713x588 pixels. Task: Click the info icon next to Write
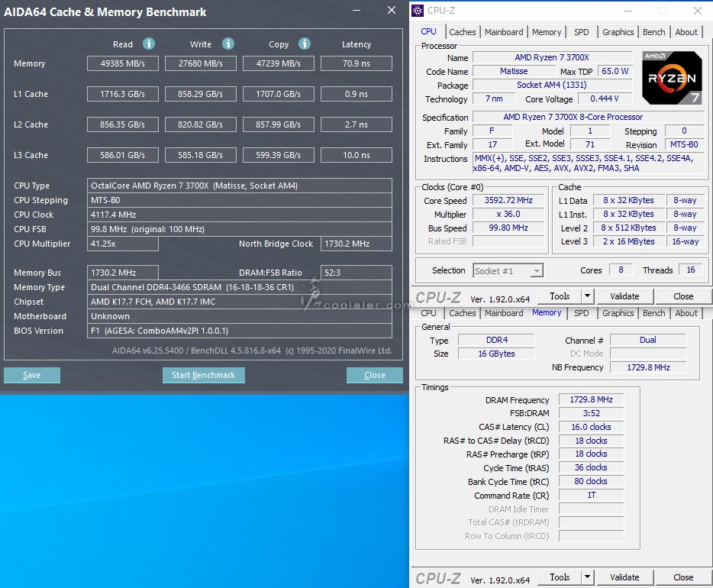pos(228,44)
